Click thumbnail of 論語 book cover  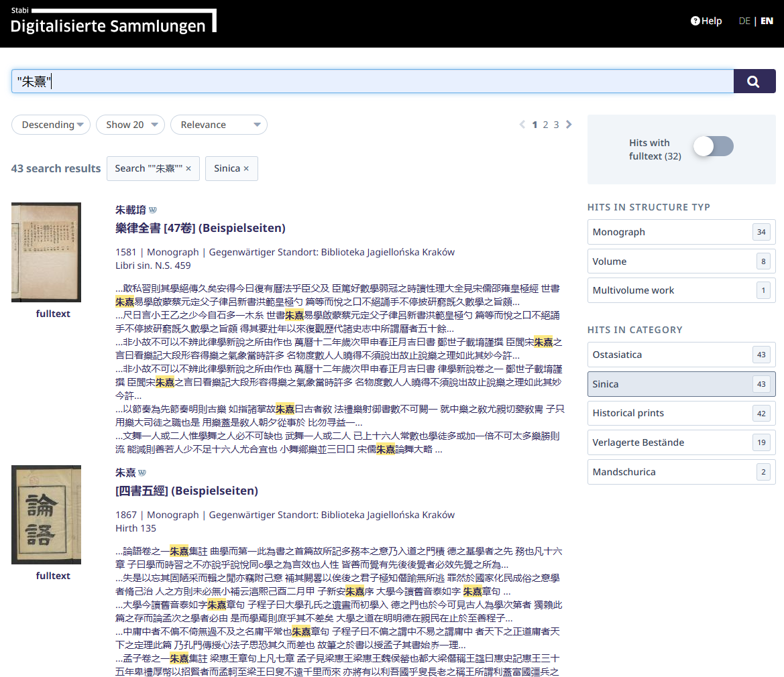(x=46, y=515)
